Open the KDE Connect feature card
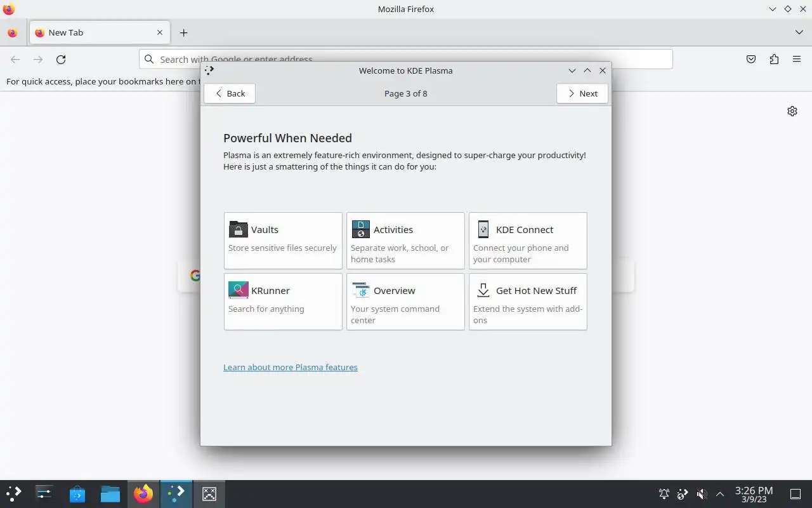Image resolution: width=812 pixels, height=508 pixels. pyautogui.click(x=528, y=241)
